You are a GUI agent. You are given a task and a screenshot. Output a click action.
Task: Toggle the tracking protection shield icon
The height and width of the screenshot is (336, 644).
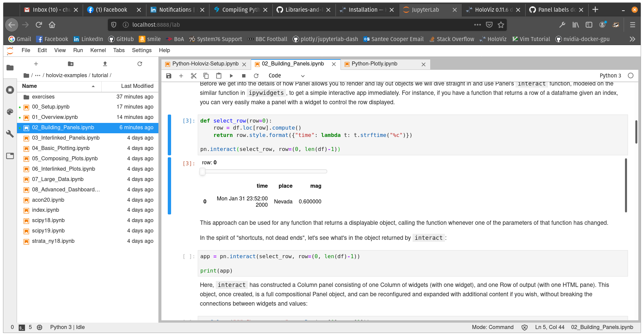point(114,24)
